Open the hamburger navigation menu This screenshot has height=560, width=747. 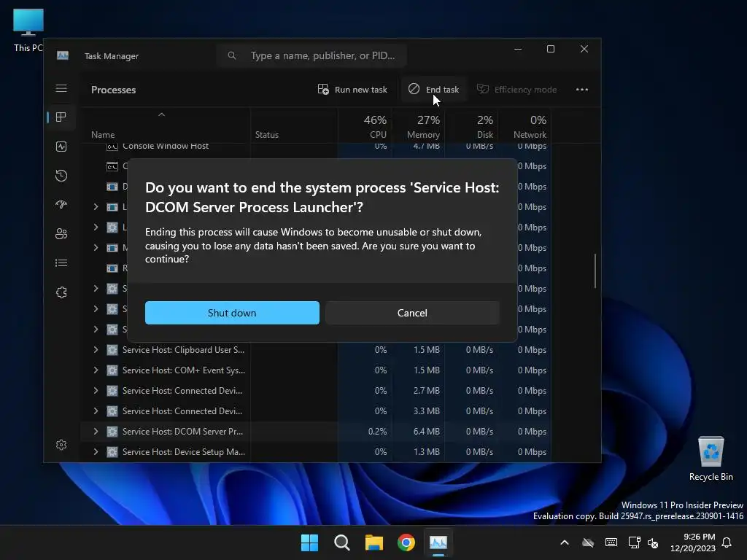click(61, 88)
